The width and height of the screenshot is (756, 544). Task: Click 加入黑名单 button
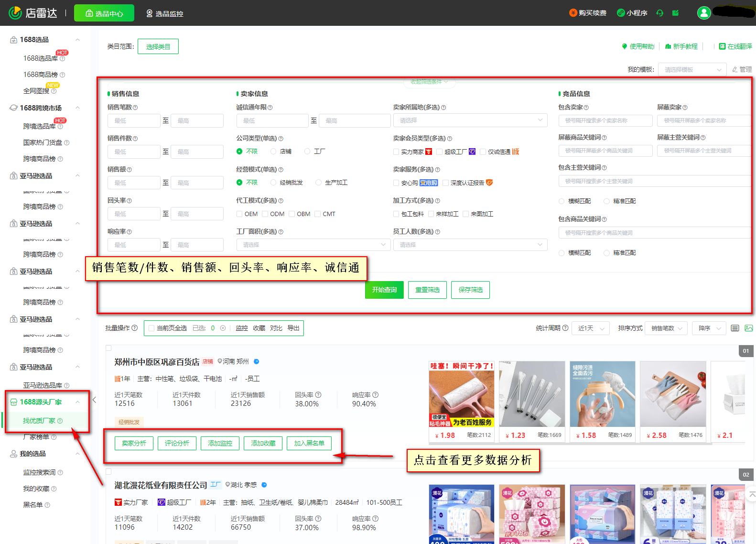[309, 443]
